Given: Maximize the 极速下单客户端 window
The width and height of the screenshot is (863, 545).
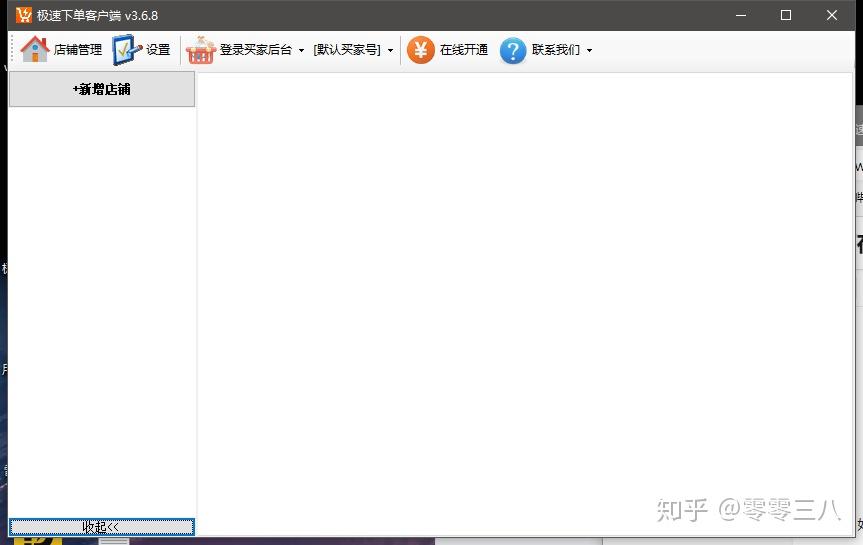Looking at the screenshot, I should point(786,15).
